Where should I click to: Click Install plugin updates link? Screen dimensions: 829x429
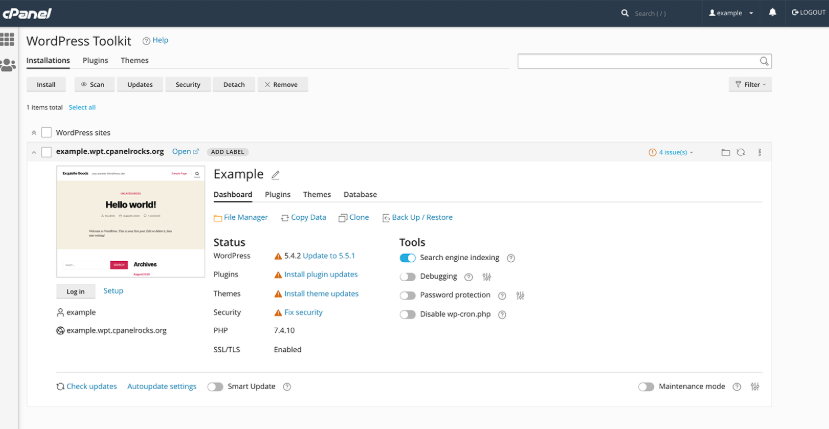click(321, 275)
